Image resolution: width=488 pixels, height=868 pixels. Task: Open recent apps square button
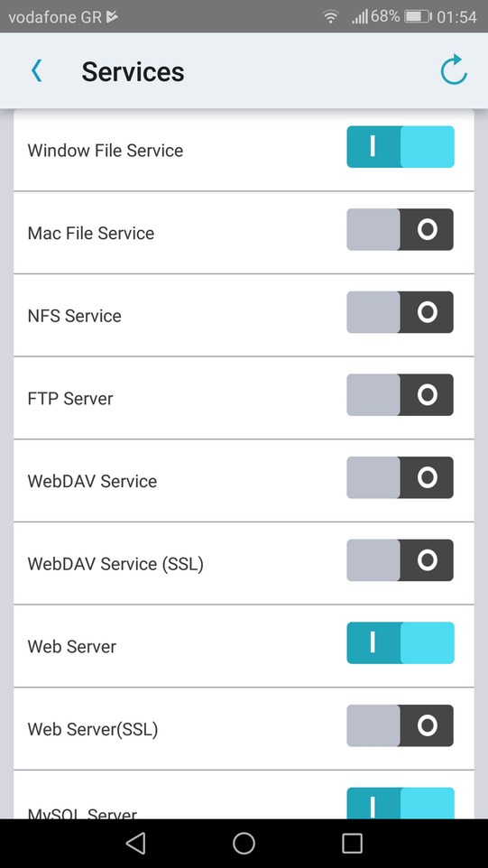pyautogui.click(x=352, y=843)
